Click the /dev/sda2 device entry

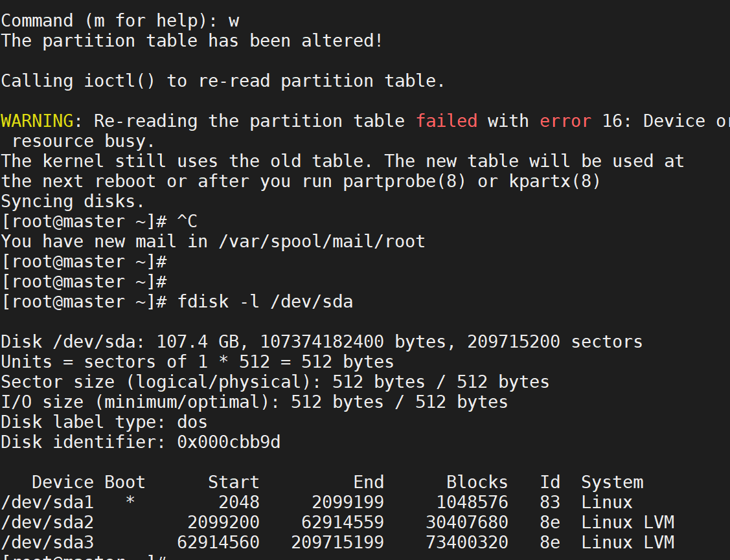tap(47, 522)
